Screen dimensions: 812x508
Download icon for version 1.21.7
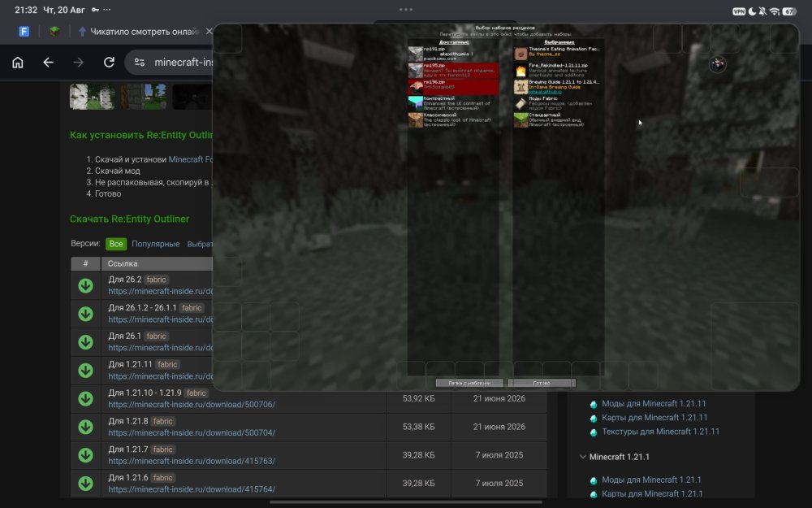(85, 455)
